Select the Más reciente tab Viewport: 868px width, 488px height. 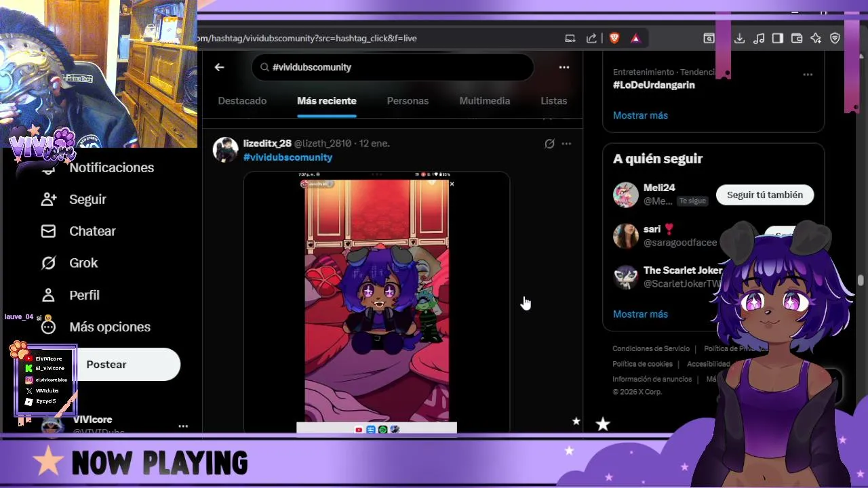(x=327, y=101)
